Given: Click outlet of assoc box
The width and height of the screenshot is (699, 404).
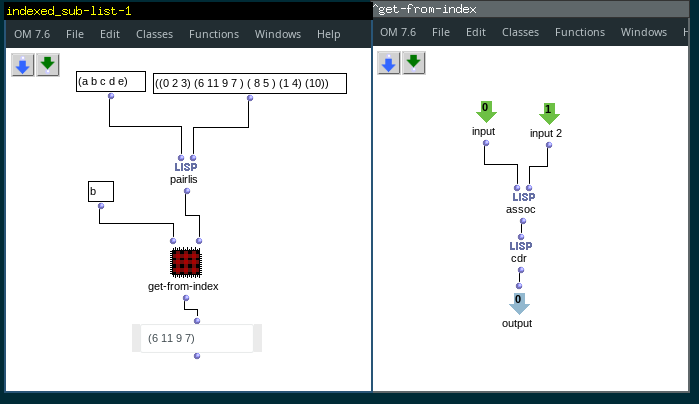Looking at the screenshot, I should point(523,221).
